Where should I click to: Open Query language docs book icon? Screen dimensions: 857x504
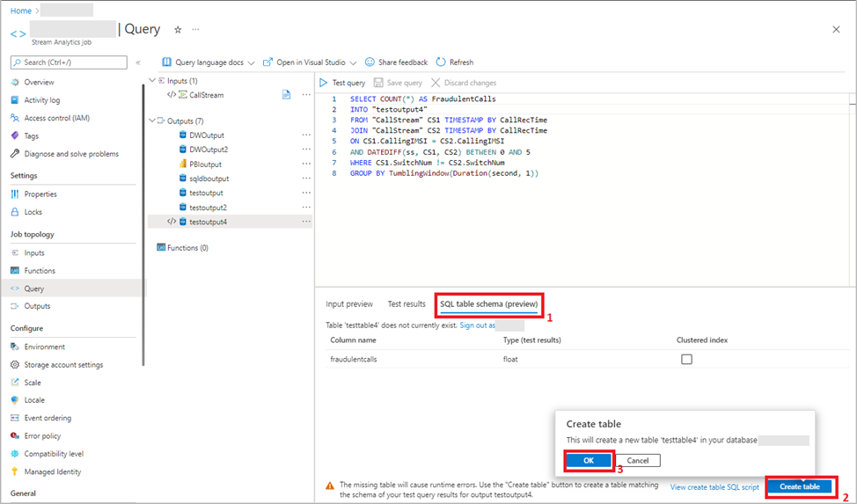[166, 62]
